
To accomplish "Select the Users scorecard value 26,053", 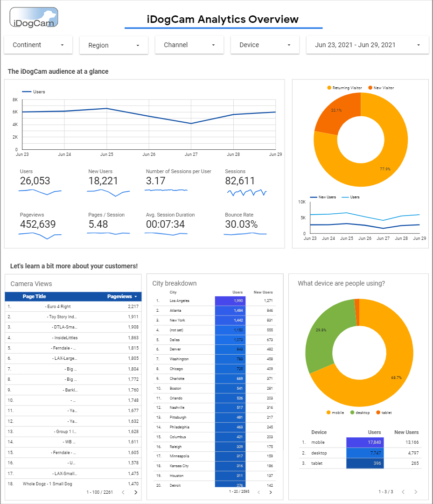I will 35,181.
